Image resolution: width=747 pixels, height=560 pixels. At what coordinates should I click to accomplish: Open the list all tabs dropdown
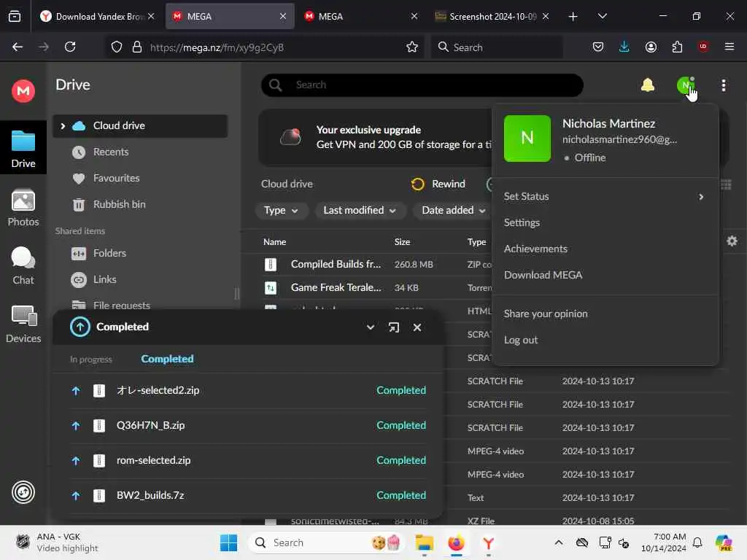click(x=602, y=16)
